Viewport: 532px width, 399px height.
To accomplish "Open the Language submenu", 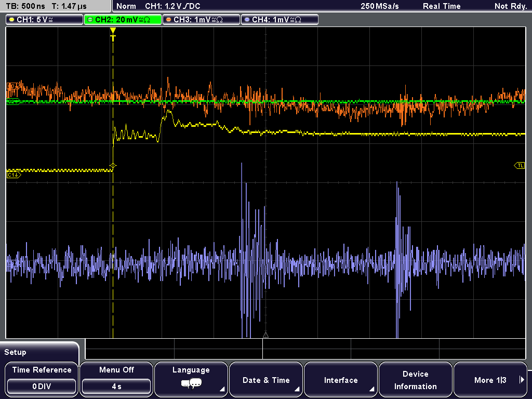I will (x=191, y=379).
